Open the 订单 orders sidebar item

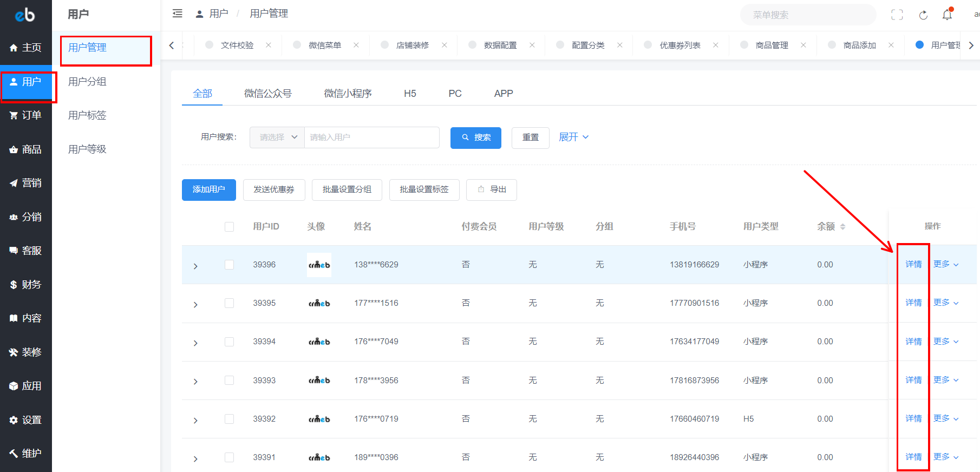coord(25,115)
